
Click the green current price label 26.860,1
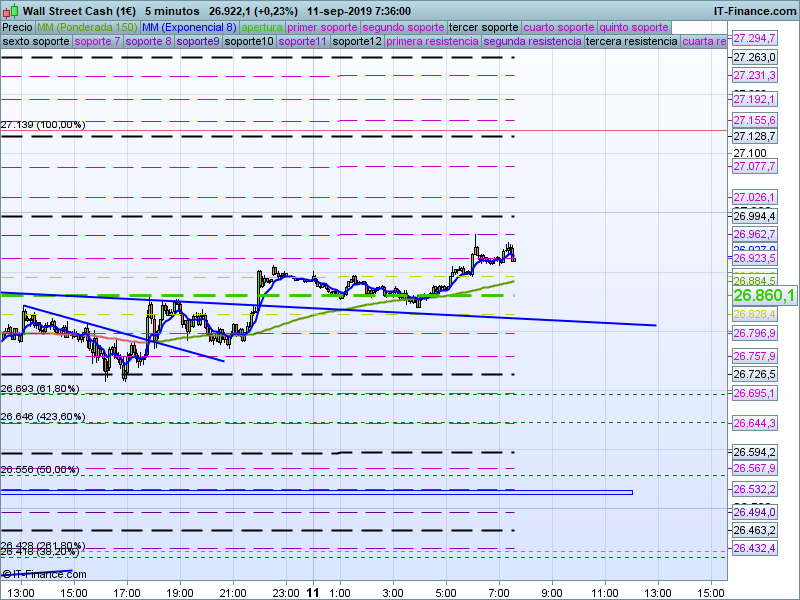coord(764,295)
